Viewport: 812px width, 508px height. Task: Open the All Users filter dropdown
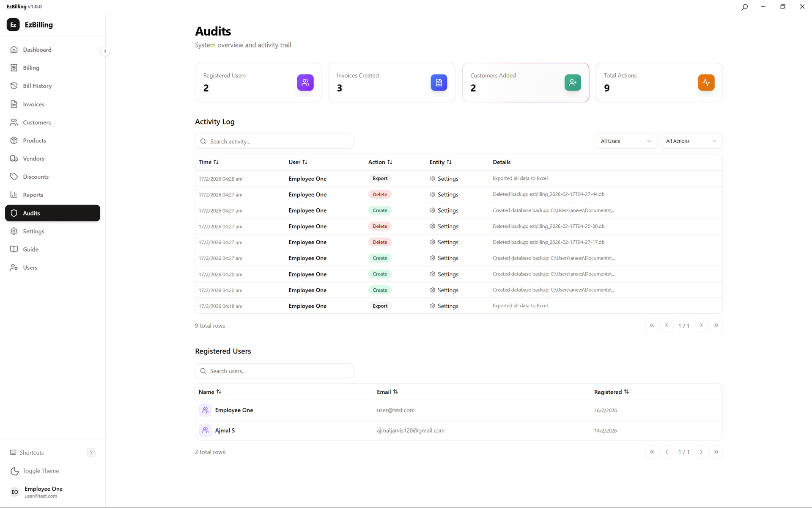[x=626, y=141]
